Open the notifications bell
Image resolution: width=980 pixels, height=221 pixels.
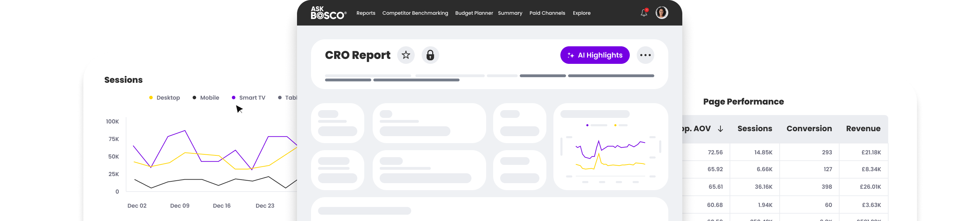point(644,13)
